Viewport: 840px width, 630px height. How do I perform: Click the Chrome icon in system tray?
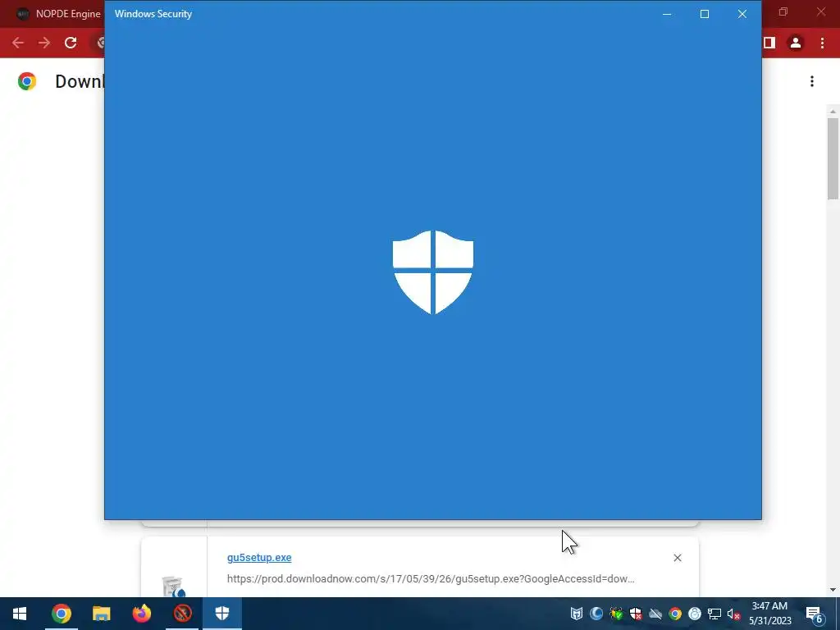(x=675, y=614)
